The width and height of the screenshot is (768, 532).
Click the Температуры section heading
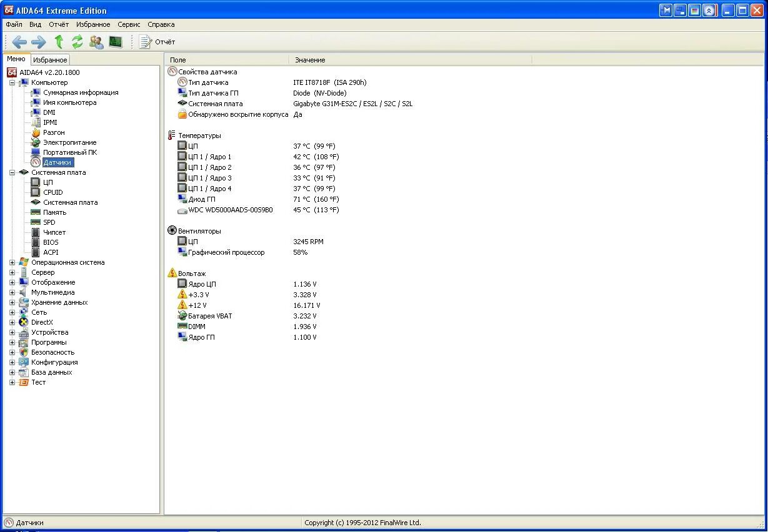(199, 135)
